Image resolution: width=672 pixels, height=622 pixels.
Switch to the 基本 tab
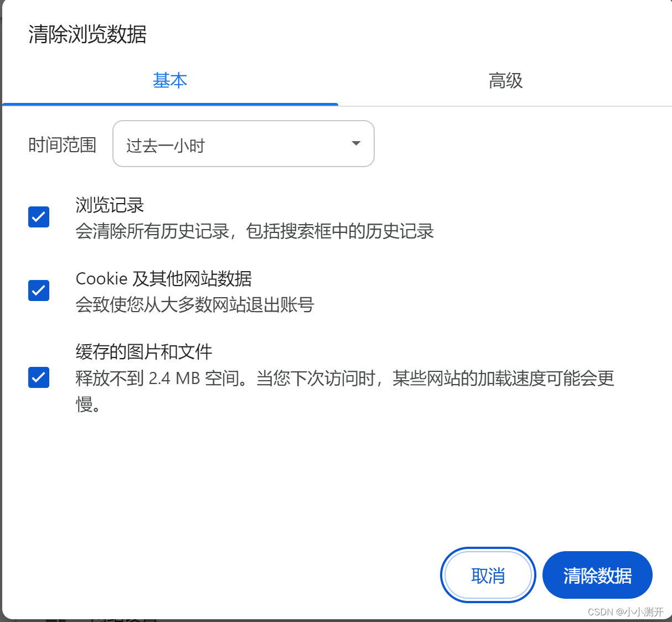pyautogui.click(x=170, y=81)
